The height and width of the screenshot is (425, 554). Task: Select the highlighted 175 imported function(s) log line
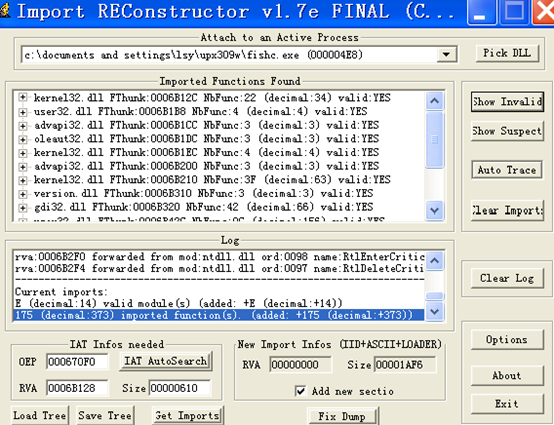219,315
